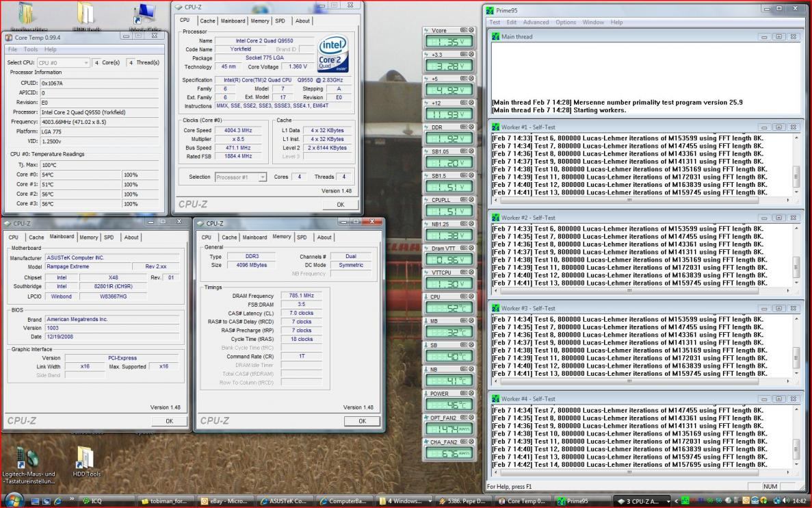812x508 pixels.
Task: Click the Core Temp Frequency value field
Action: click(99, 122)
